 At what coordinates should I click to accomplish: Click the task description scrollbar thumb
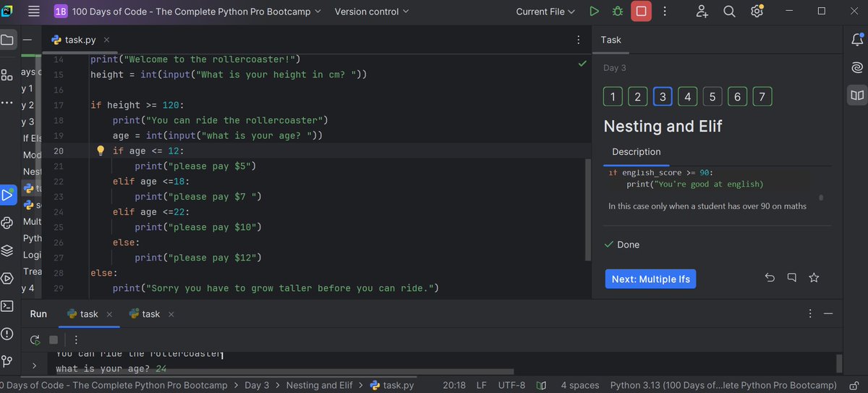pos(821,197)
